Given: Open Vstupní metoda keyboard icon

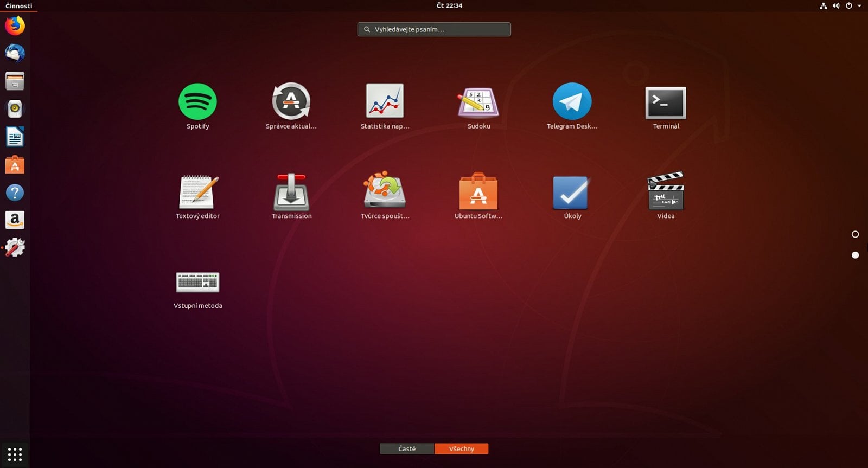Looking at the screenshot, I should click(197, 282).
